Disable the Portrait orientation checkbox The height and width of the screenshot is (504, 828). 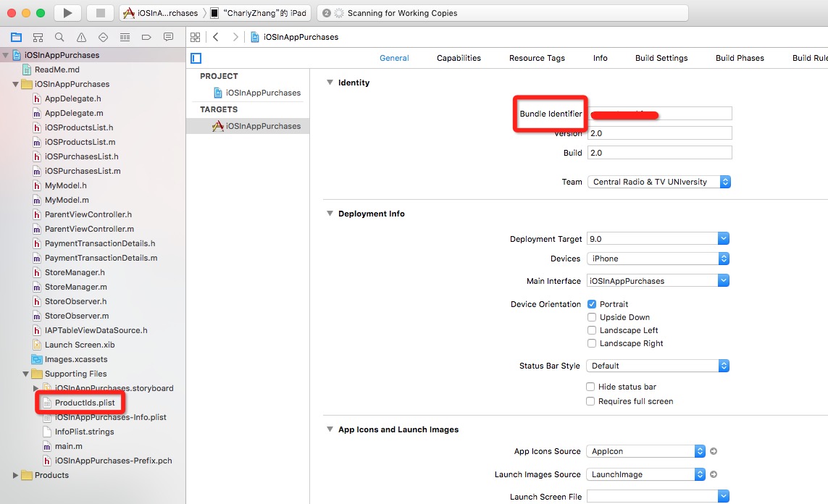click(x=592, y=304)
